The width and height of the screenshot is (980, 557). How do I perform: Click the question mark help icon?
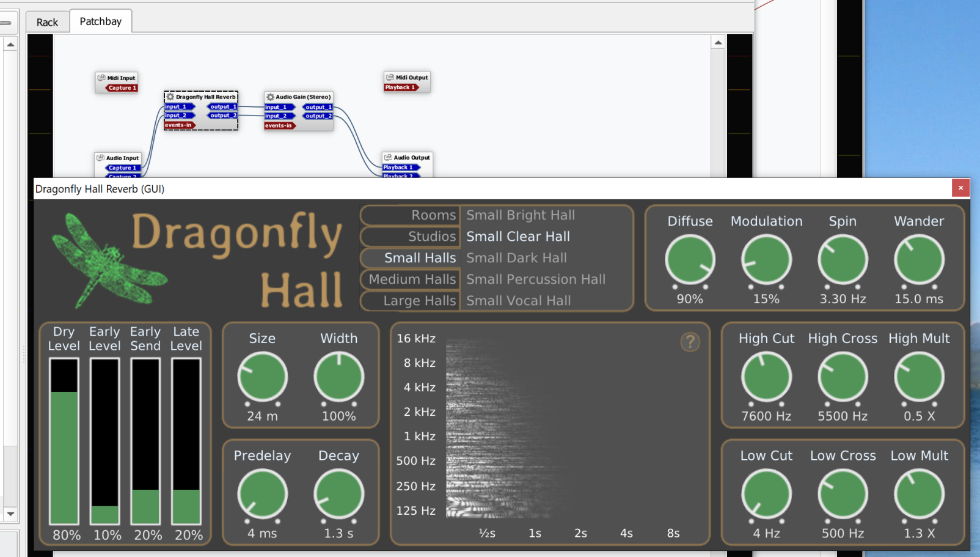[x=690, y=342]
